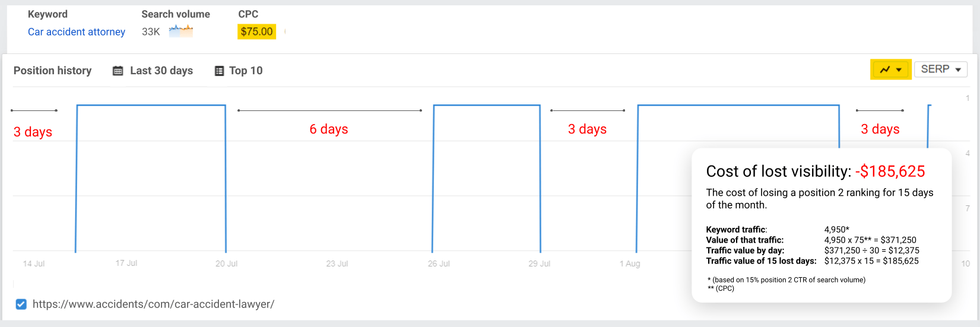Click the 1 Aug date on chart axis
980x327 pixels.
click(630, 263)
